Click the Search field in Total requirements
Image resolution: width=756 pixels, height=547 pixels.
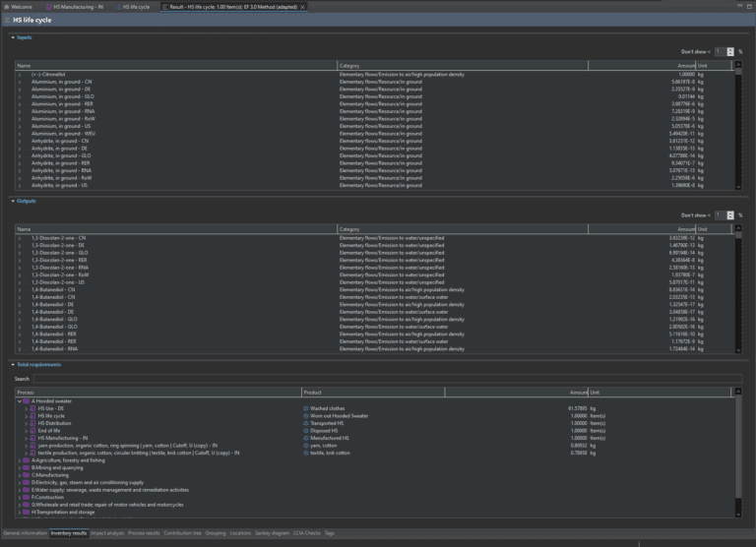click(384, 378)
